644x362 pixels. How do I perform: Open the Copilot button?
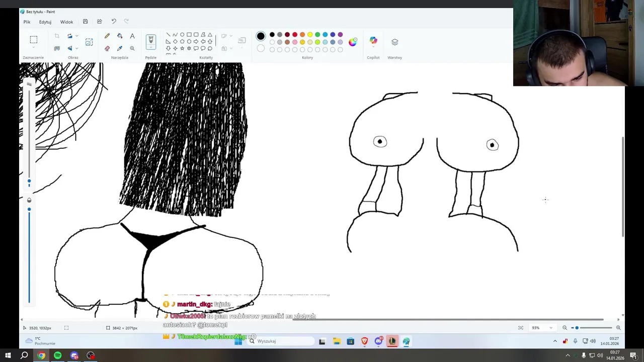coord(373,41)
